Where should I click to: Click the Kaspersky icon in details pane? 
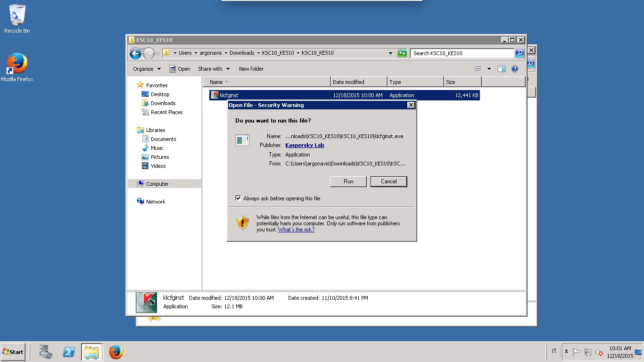coord(146,302)
